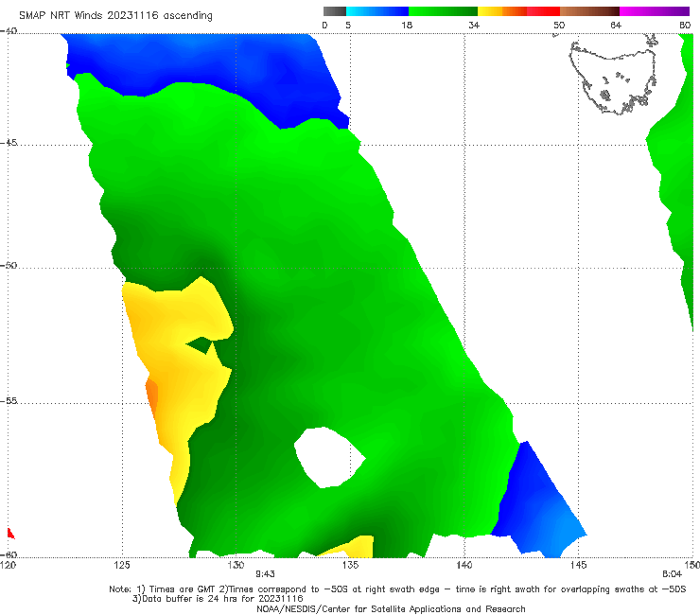Click the longitude axis label "140"
Screen dimensions: 700x615
[464, 565]
